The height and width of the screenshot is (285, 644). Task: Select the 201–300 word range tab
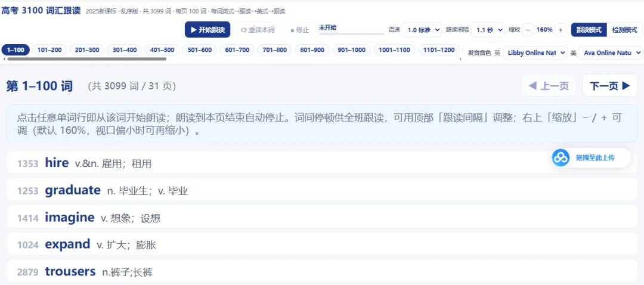(87, 50)
